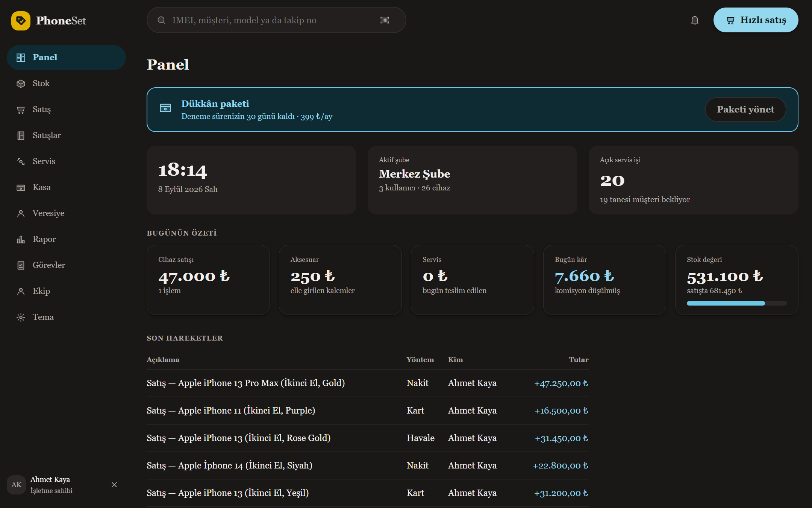Switch to Rapor page
The image size is (812, 508).
tap(66, 239)
